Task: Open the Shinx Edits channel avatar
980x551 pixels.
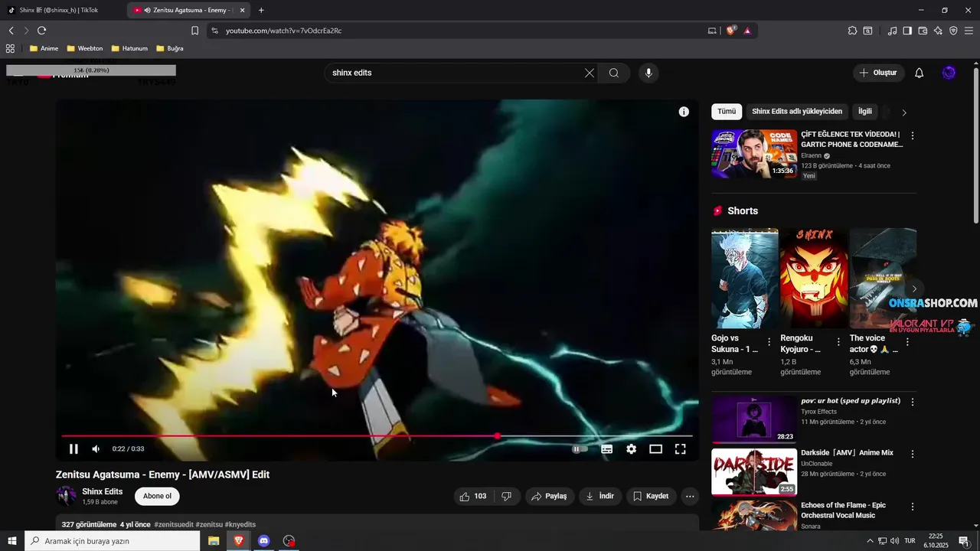Action: (x=67, y=496)
